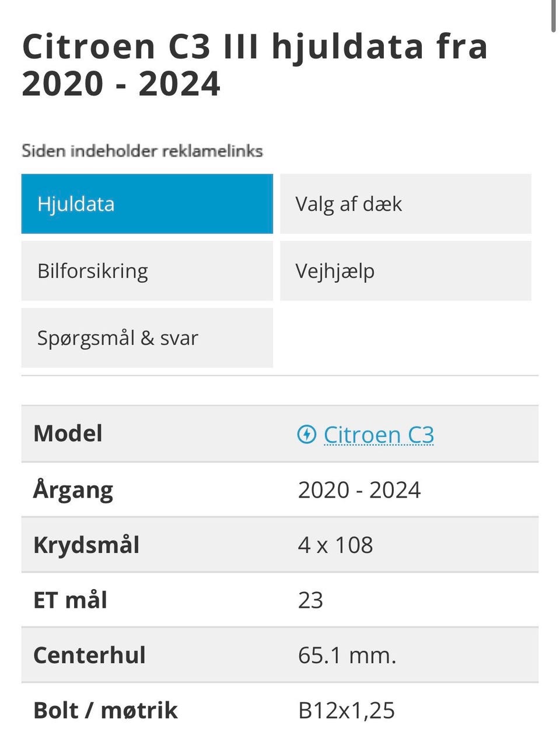Open the Bilforsikring tab
The width and height of the screenshot is (560, 753).
tap(147, 271)
